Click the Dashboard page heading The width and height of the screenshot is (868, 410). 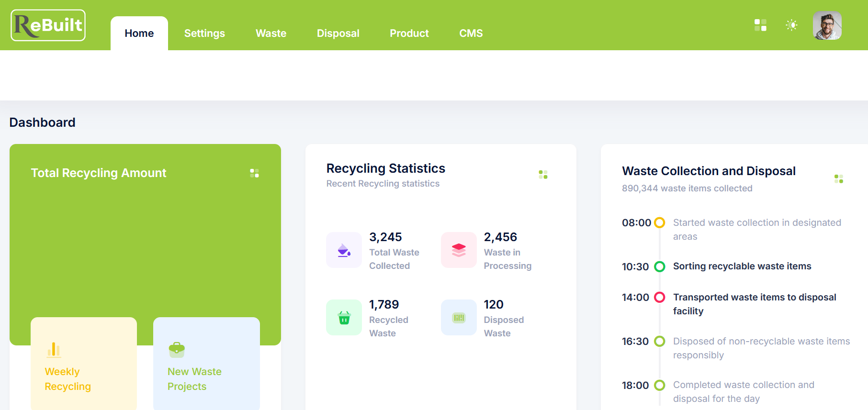[42, 122]
